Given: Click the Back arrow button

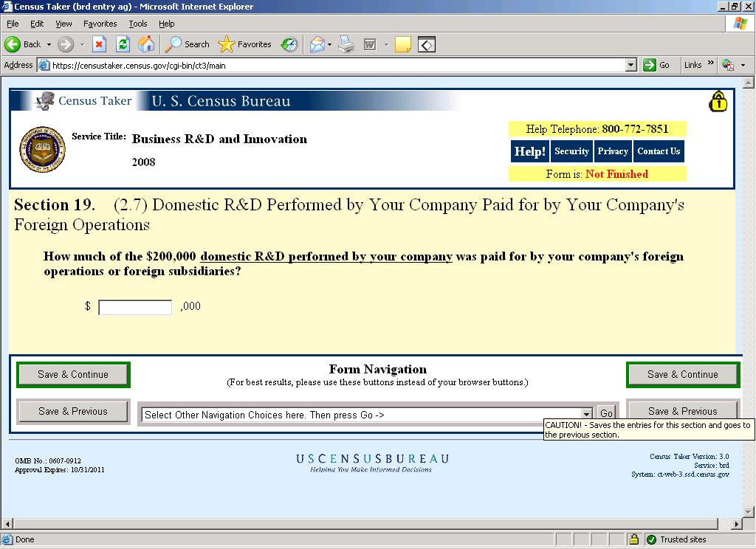Looking at the screenshot, I should point(22,44).
